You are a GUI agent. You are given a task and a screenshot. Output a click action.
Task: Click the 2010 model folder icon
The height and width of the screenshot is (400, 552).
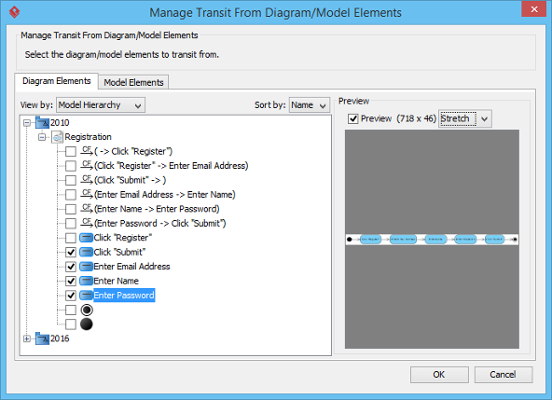[x=42, y=123]
